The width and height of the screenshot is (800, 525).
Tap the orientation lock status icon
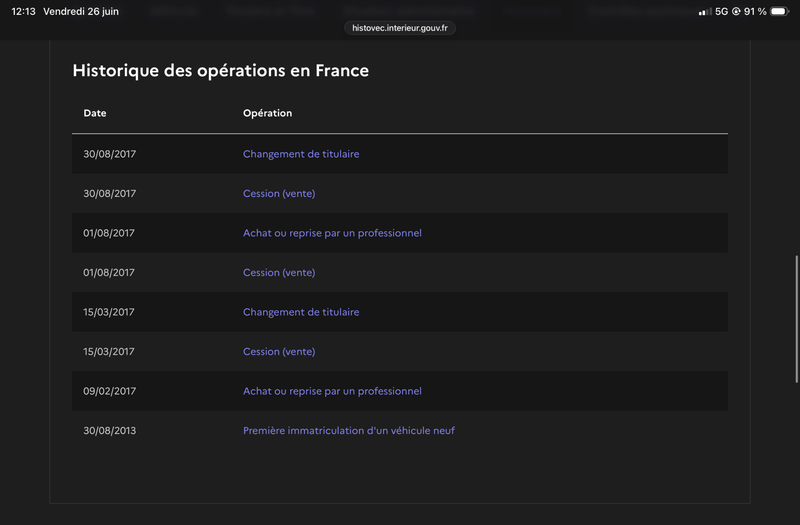[736, 11]
